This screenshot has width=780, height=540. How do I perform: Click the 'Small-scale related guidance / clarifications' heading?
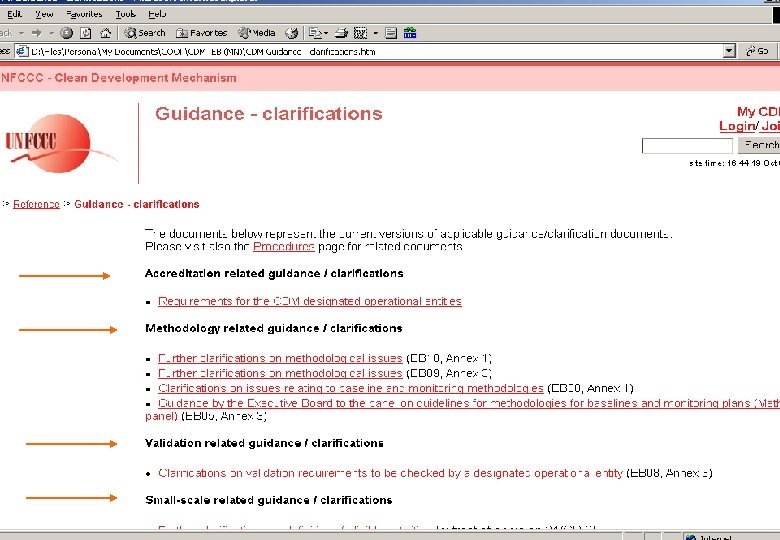[x=269, y=500]
